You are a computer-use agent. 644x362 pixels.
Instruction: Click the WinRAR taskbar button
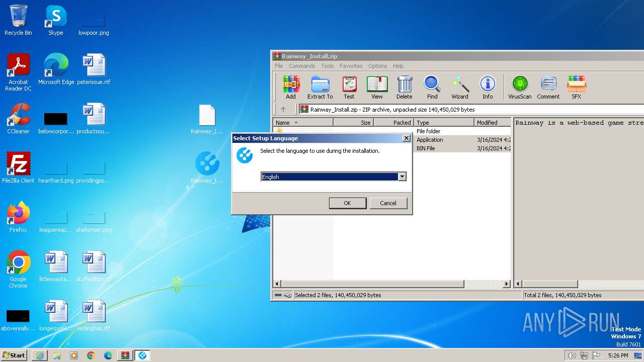pos(125,355)
